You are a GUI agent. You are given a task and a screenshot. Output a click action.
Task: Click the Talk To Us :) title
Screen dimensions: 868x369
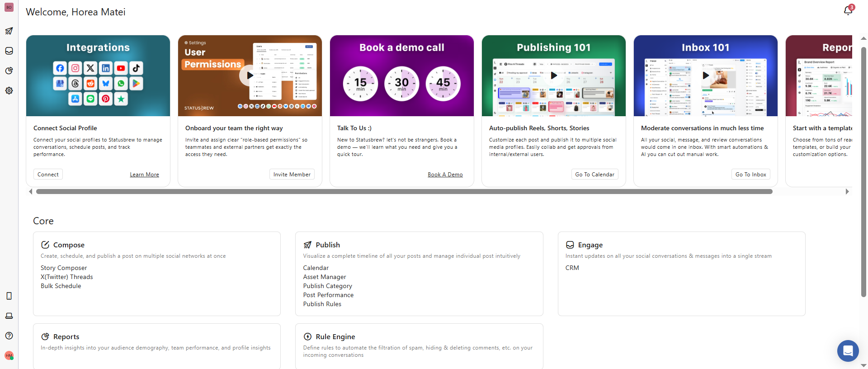click(x=354, y=128)
